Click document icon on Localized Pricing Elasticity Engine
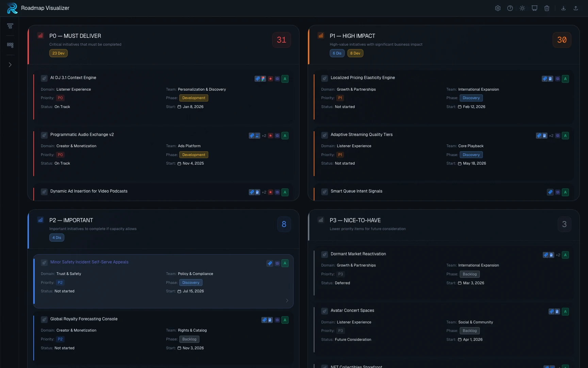The image size is (588, 368). pos(551,79)
